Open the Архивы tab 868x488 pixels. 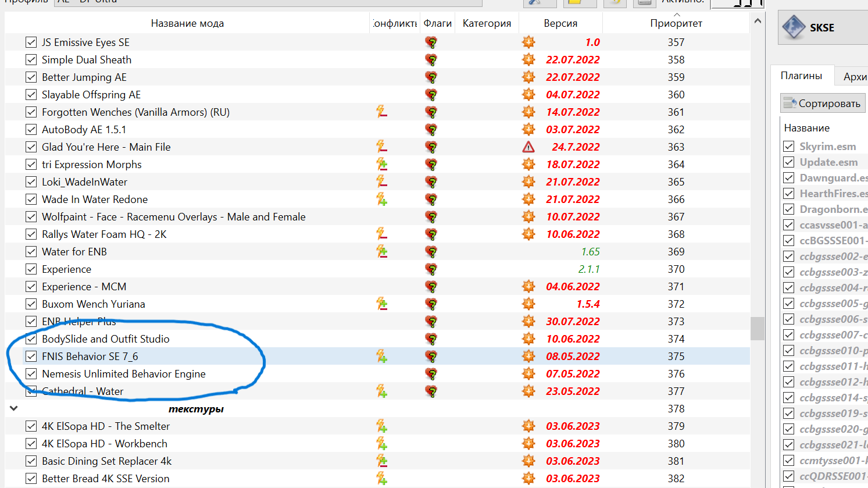coord(853,77)
